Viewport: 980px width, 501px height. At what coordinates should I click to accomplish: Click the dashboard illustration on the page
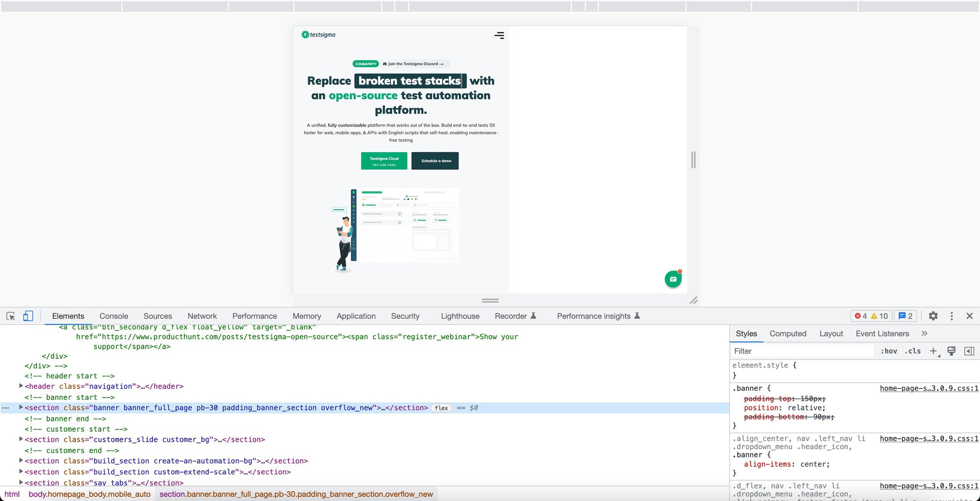point(395,230)
